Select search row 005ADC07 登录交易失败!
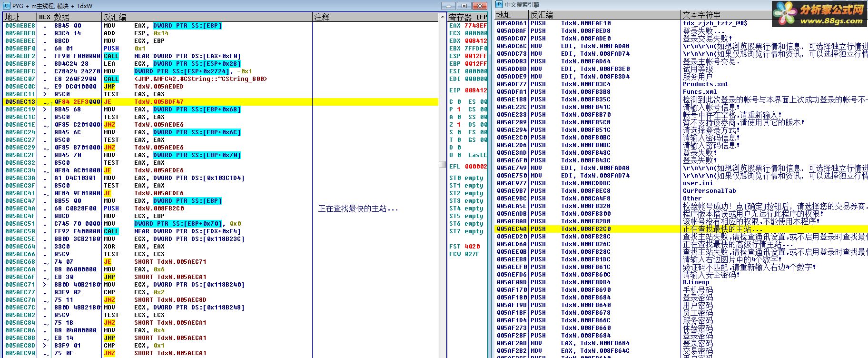This screenshot has height=358, width=868. tap(681, 39)
